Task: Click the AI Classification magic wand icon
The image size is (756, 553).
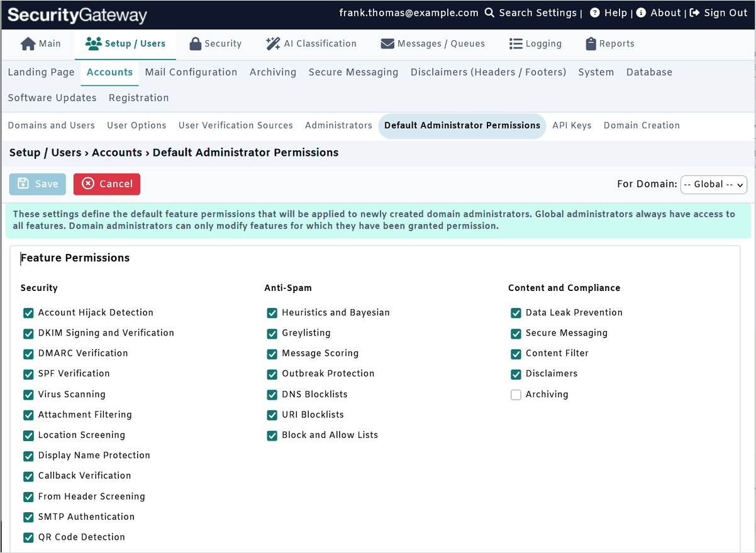Action: 273,44
